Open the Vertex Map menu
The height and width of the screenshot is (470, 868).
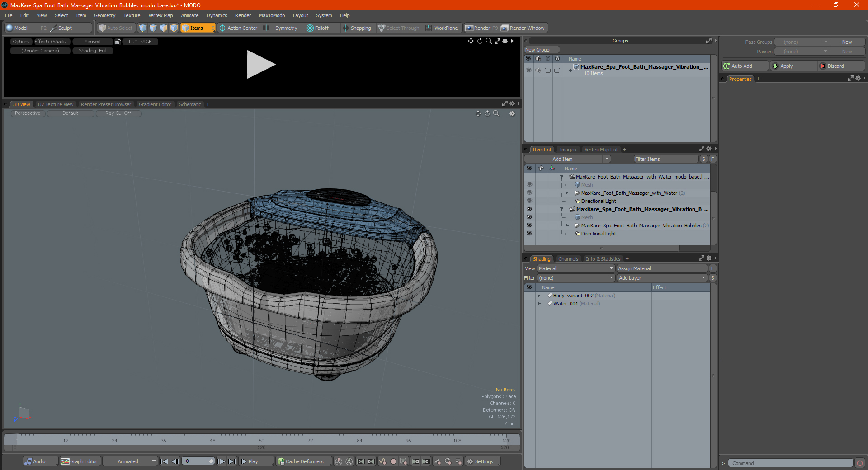click(x=160, y=15)
